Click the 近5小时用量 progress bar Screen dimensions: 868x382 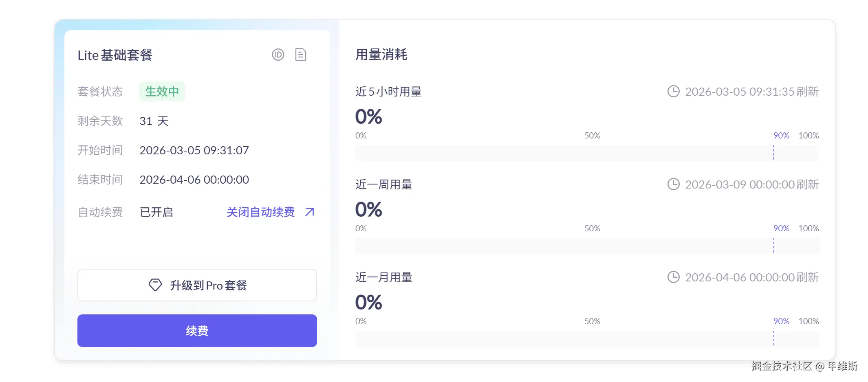point(587,153)
